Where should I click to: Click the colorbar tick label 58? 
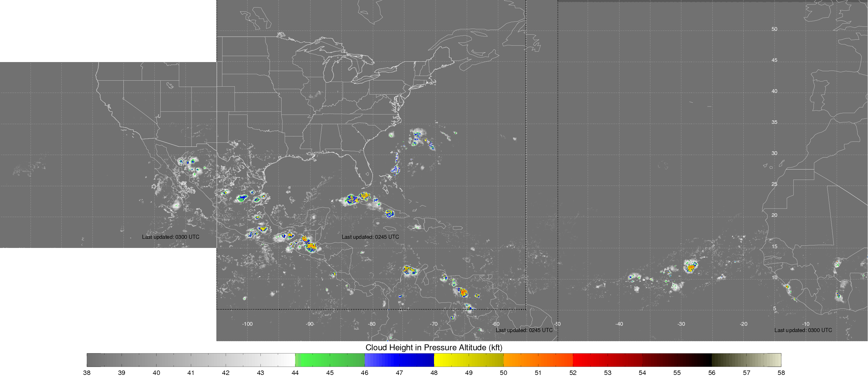(781, 373)
